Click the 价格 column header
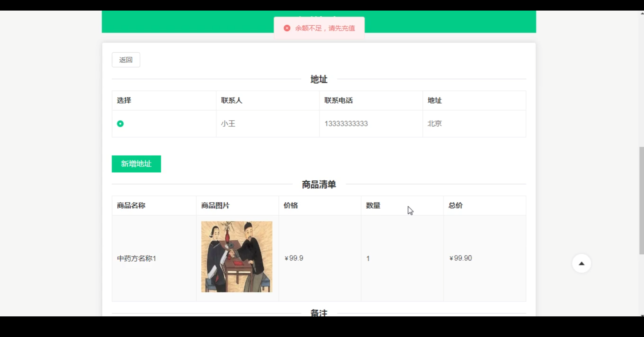 click(291, 205)
